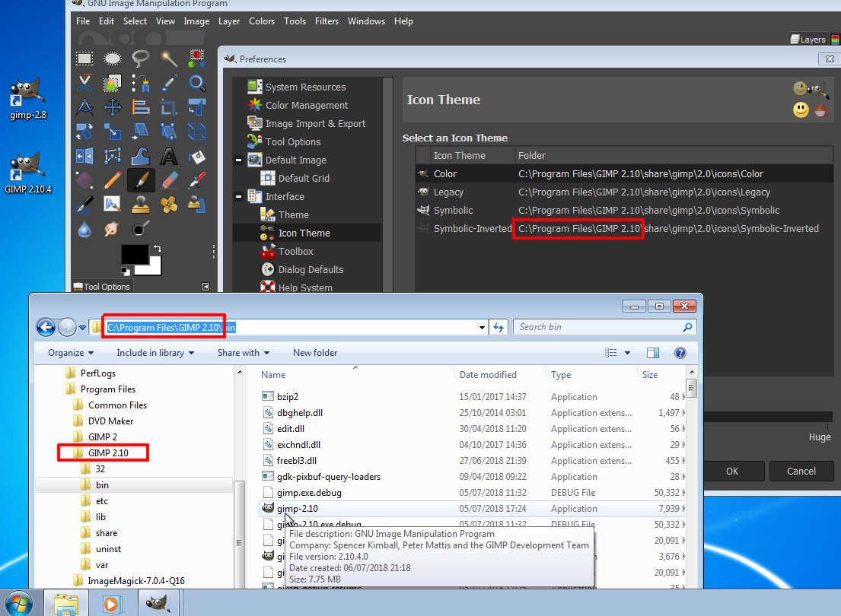This screenshot has width=841, height=616.
Task: Select the Crop tool
Action: click(x=169, y=107)
